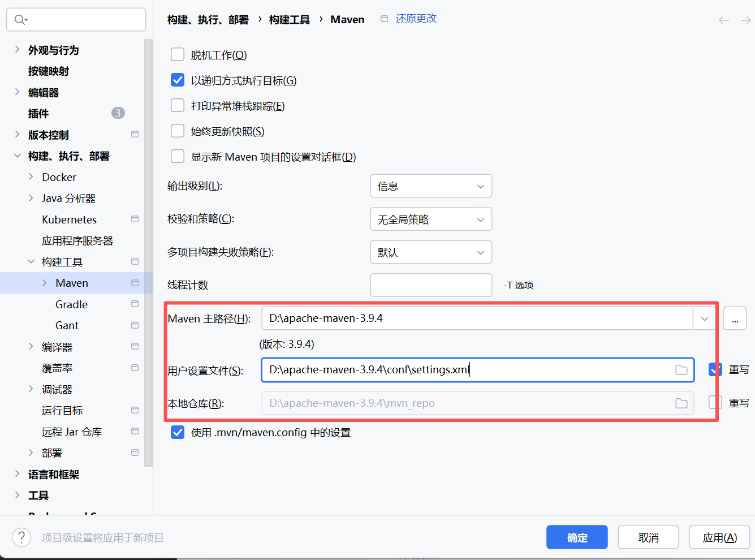Screen dimensions: 755x560
Task: Expand the Maven tree node
Action: point(44,283)
